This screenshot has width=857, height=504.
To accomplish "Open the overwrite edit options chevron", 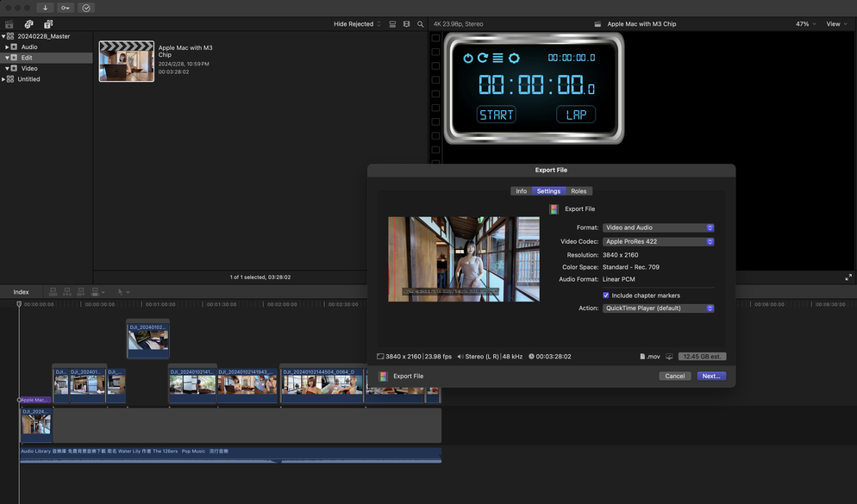I will pos(103,292).
